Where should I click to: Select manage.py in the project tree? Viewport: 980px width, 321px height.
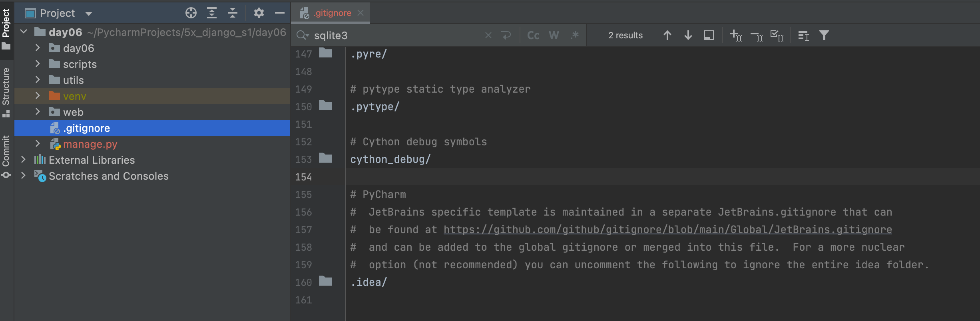[x=90, y=144]
